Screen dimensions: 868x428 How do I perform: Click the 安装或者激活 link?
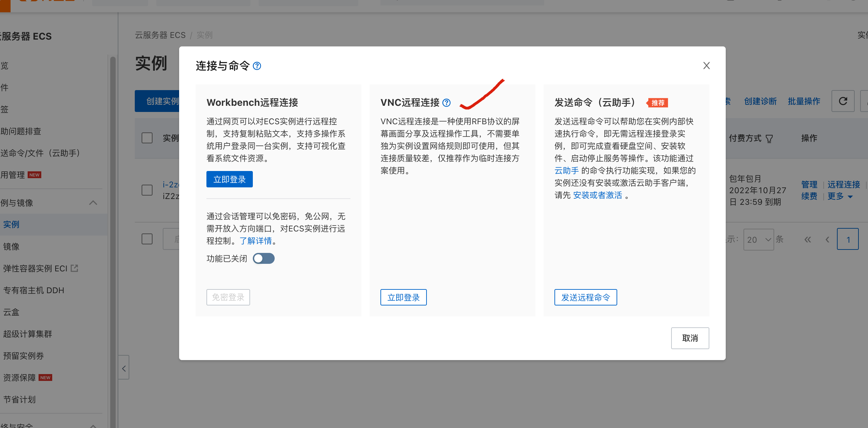[597, 195]
